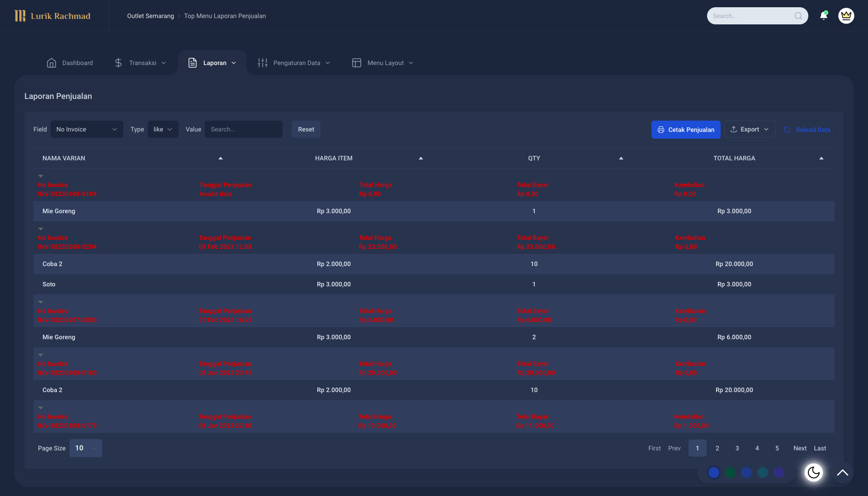This screenshot has height=496, width=868.
Task: Toggle sort order on HARGA ITEM column
Action: coord(420,158)
